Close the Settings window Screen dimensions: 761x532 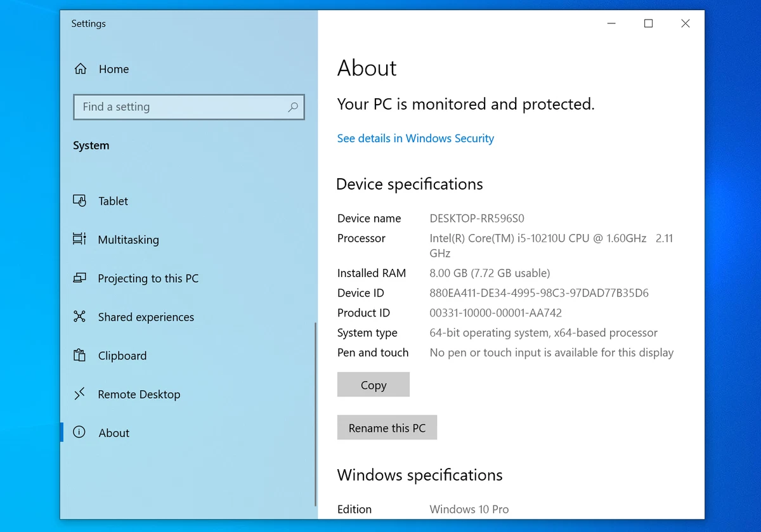pyautogui.click(x=686, y=23)
